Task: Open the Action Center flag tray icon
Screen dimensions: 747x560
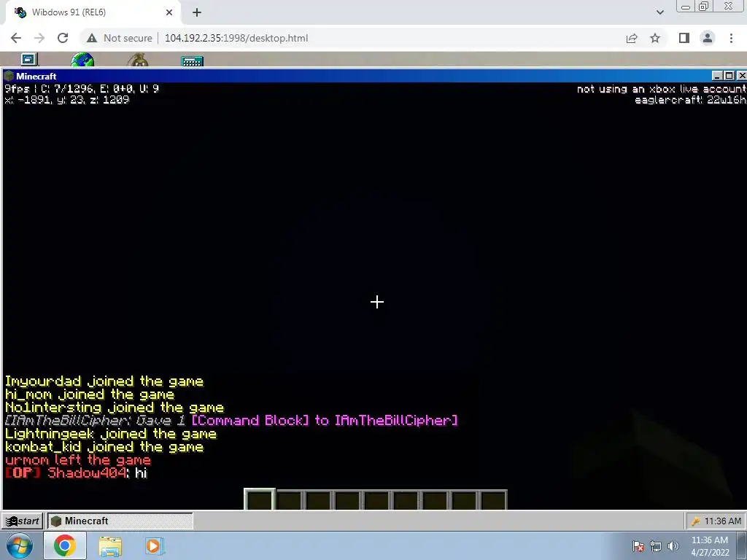Action: click(638, 546)
